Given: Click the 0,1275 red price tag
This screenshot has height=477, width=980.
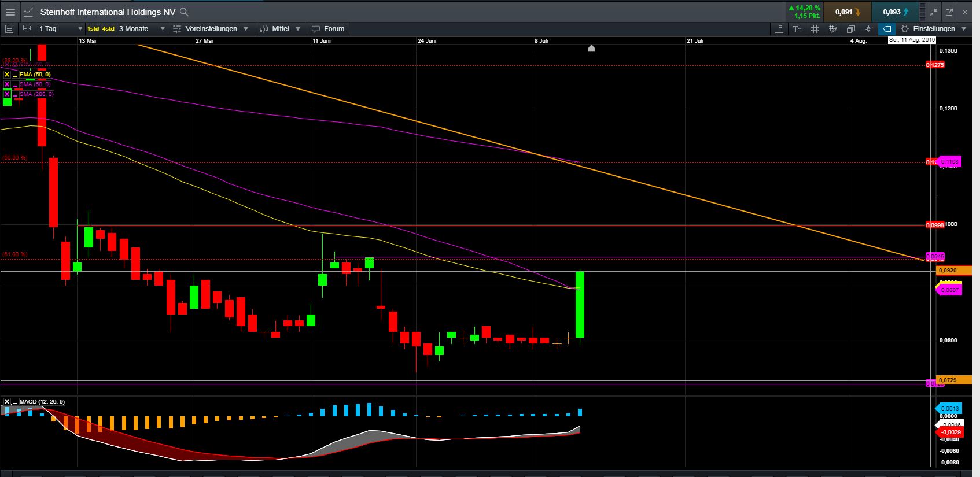Looking at the screenshot, I should click(935, 65).
